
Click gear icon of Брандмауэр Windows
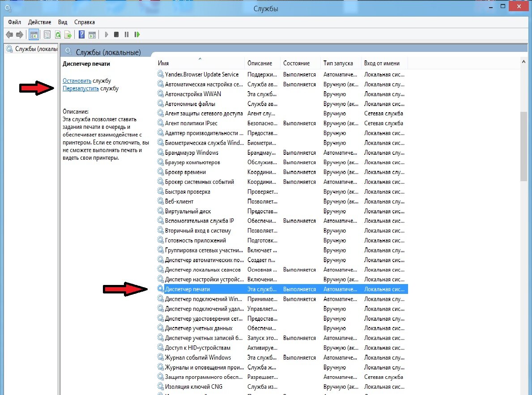click(x=161, y=153)
